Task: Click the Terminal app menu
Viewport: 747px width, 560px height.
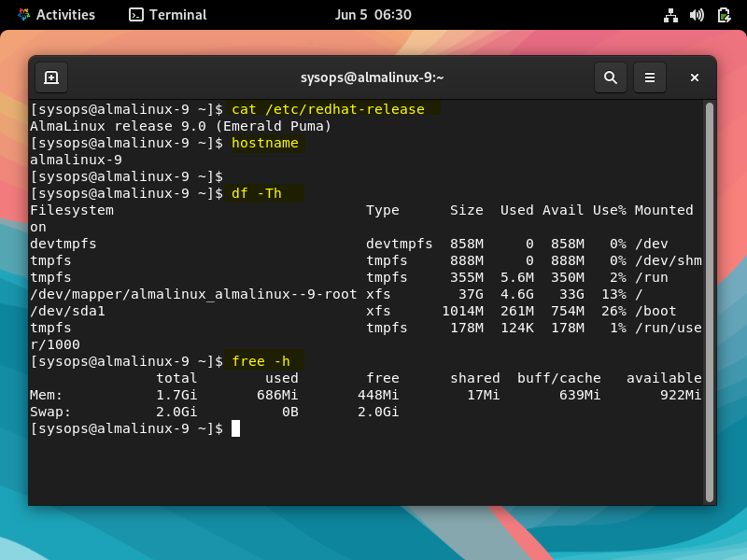Action: [168, 15]
